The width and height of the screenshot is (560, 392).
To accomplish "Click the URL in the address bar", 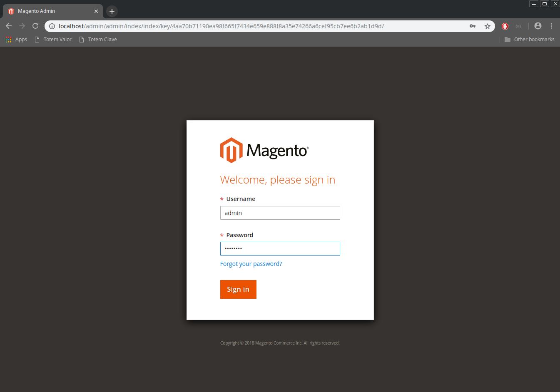I will (x=221, y=26).
